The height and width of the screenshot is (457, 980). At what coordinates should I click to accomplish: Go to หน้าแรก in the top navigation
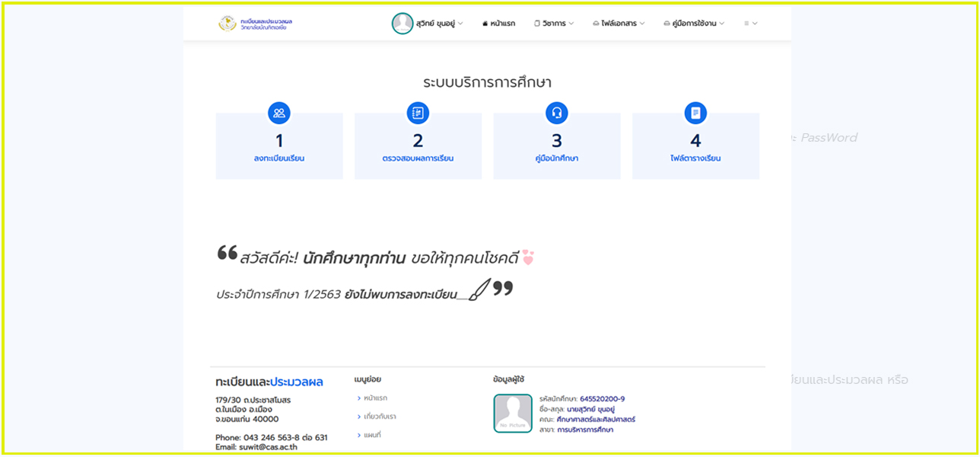pos(503,24)
